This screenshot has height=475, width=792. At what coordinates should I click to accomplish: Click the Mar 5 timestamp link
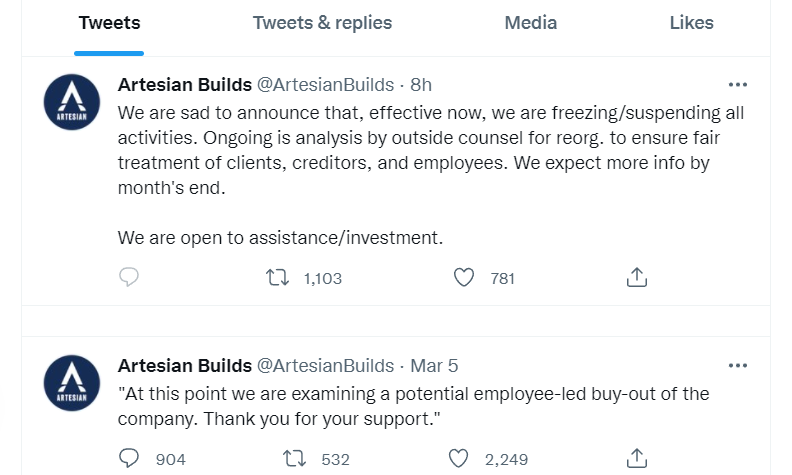[x=434, y=365]
